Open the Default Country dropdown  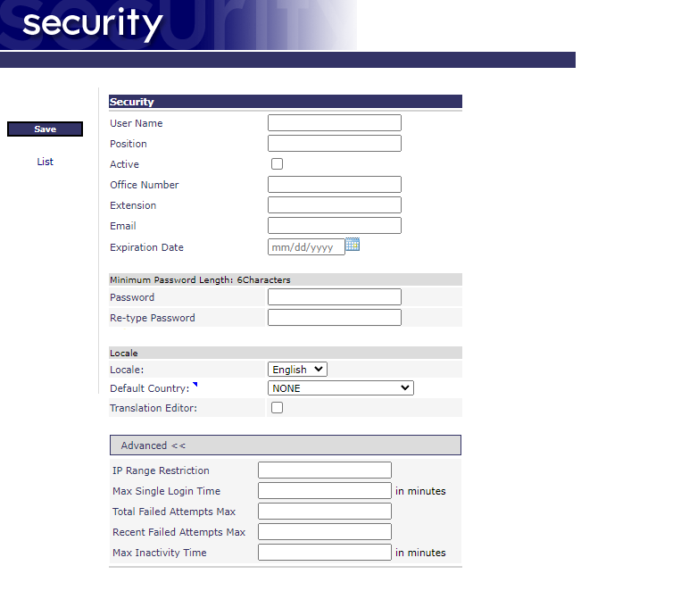coord(340,388)
